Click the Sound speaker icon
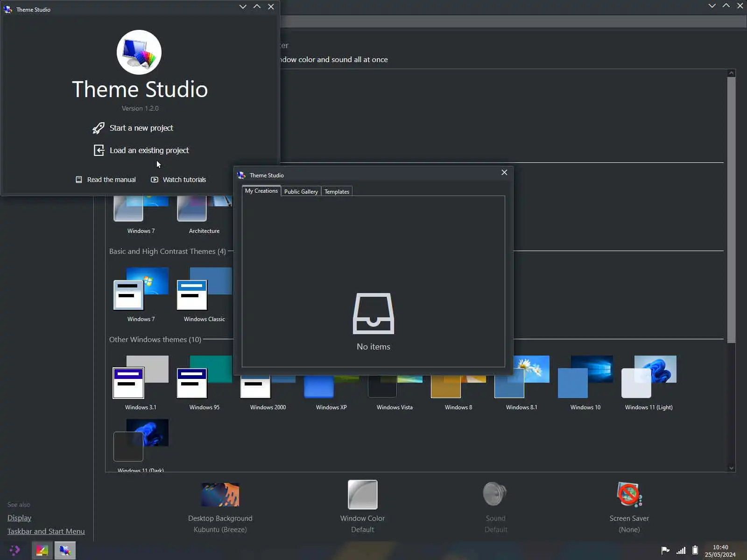 [x=495, y=494]
